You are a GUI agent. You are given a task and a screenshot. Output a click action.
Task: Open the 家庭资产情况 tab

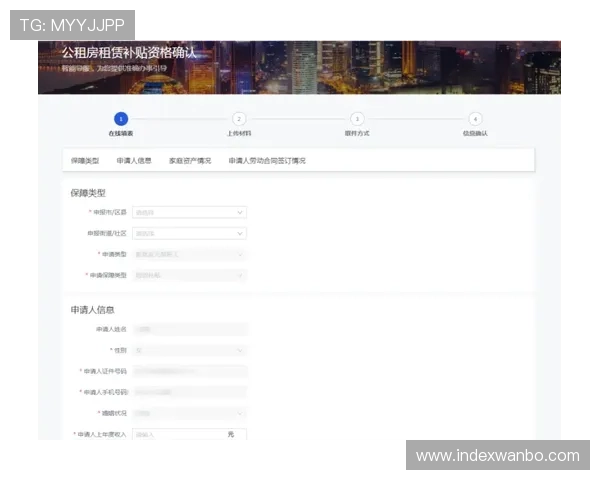click(x=190, y=161)
